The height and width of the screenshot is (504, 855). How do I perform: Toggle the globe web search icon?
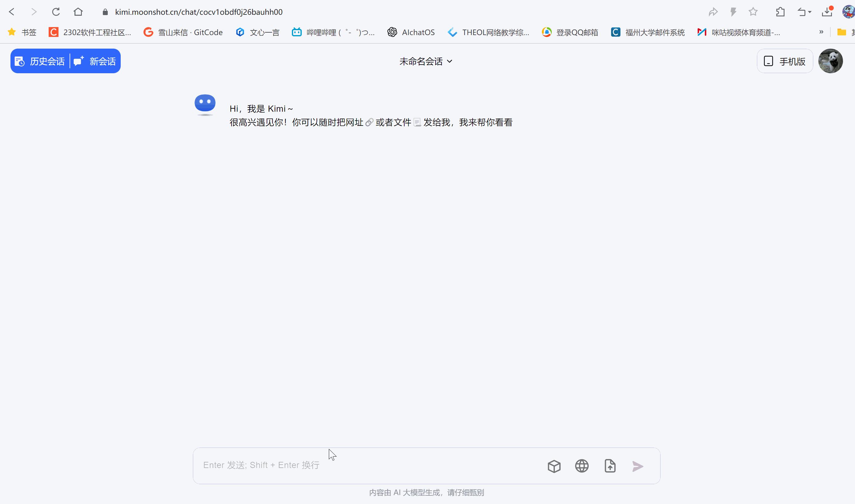pos(582,466)
